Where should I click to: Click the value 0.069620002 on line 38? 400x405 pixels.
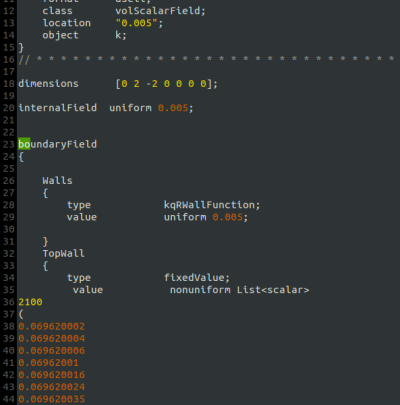(x=52, y=326)
